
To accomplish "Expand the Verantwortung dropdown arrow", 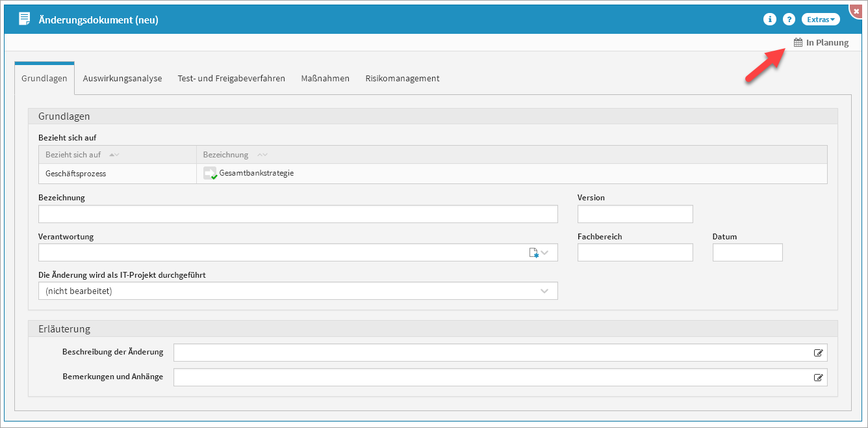I will pyautogui.click(x=546, y=253).
